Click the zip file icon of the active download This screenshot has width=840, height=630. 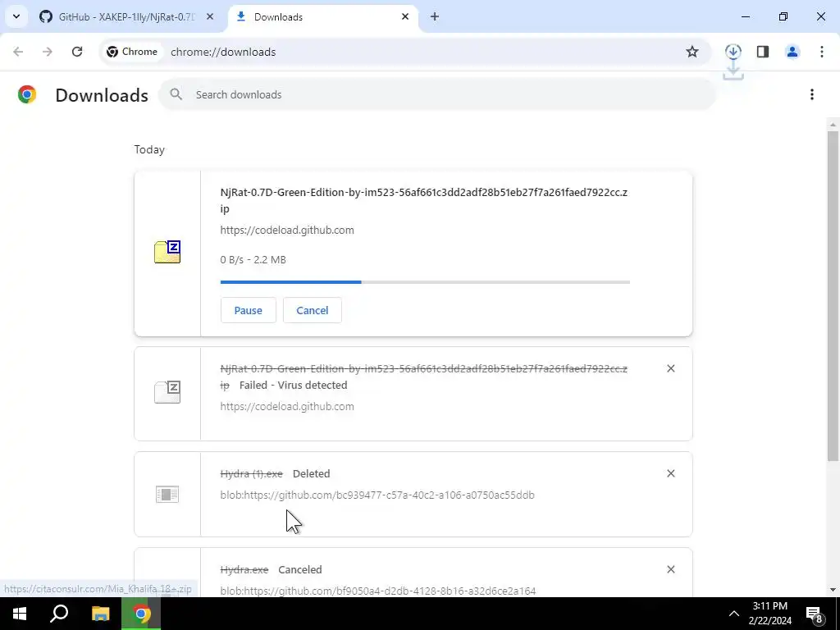[x=167, y=252]
